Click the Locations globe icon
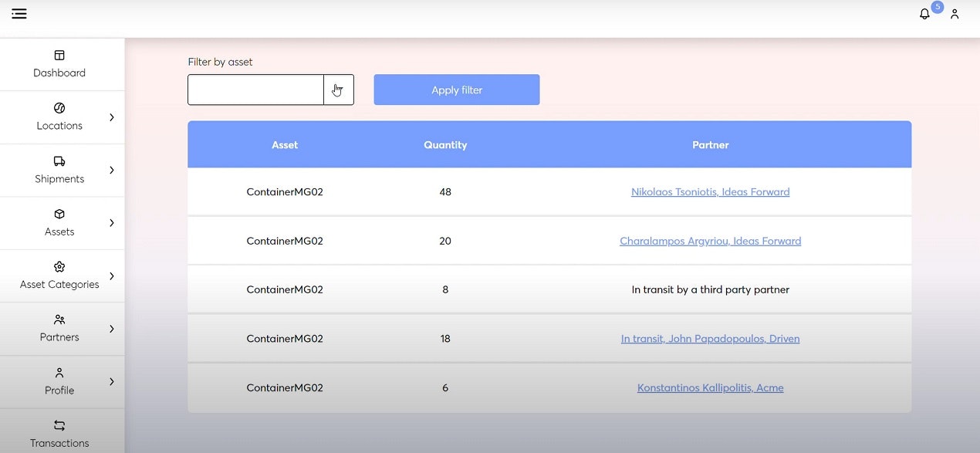The height and width of the screenshot is (453, 980). (x=59, y=108)
